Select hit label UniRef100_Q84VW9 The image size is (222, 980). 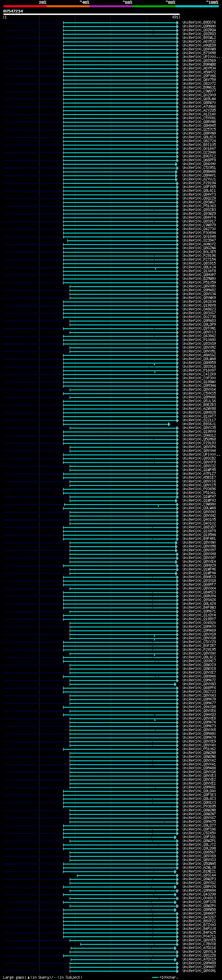(199, 49)
